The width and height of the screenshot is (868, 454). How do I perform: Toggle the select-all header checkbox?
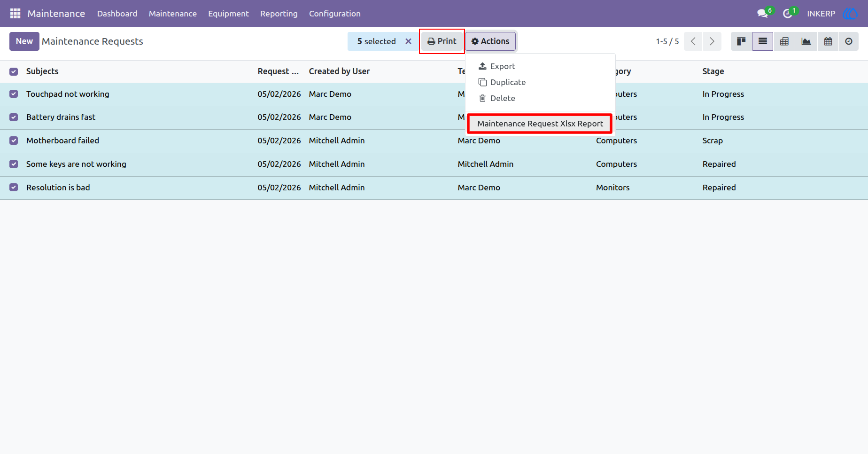click(x=14, y=71)
